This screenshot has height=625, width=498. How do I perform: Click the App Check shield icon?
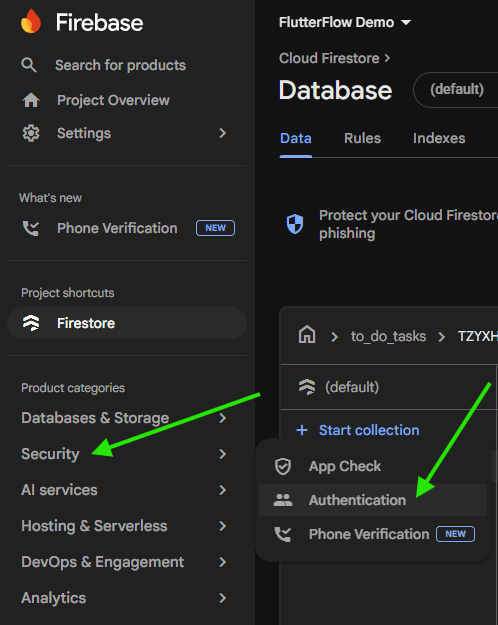(283, 466)
